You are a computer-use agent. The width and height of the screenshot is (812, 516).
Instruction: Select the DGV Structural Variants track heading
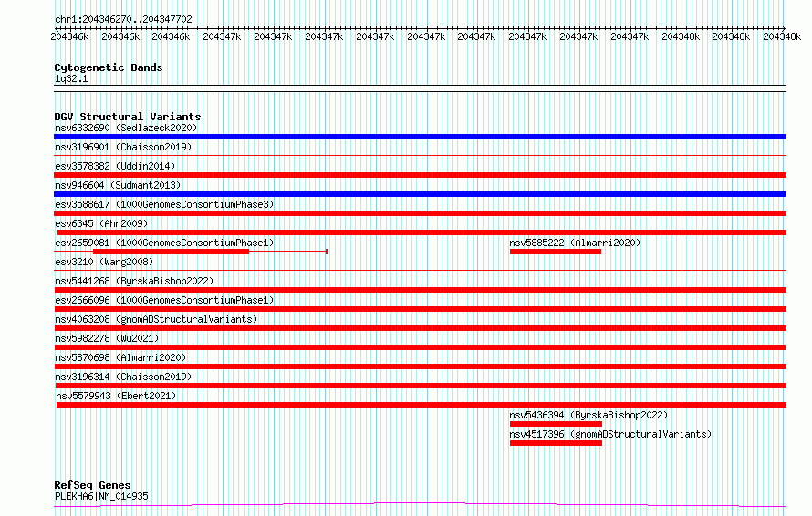[128, 117]
